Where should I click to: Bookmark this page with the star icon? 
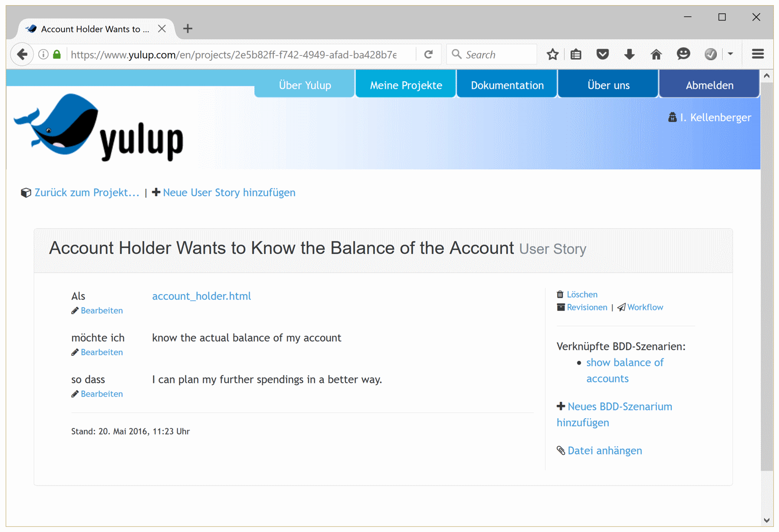pos(552,54)
